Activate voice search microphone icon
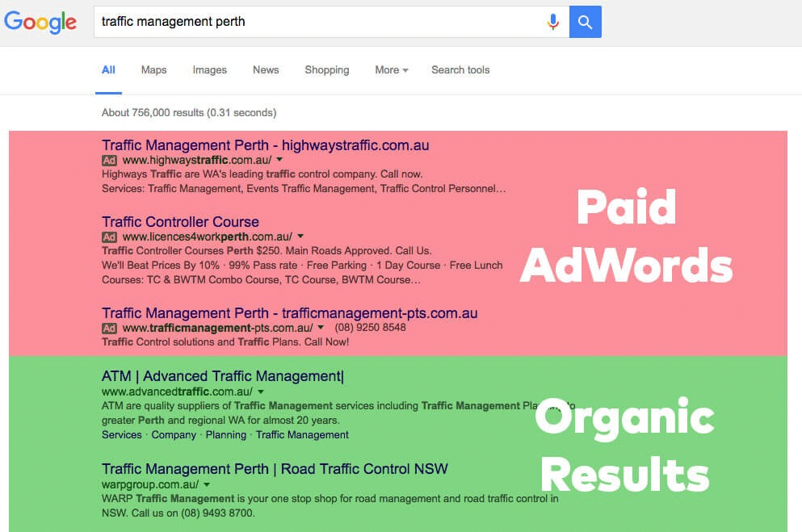Screen dimensions: 802x532 point(553,22)
